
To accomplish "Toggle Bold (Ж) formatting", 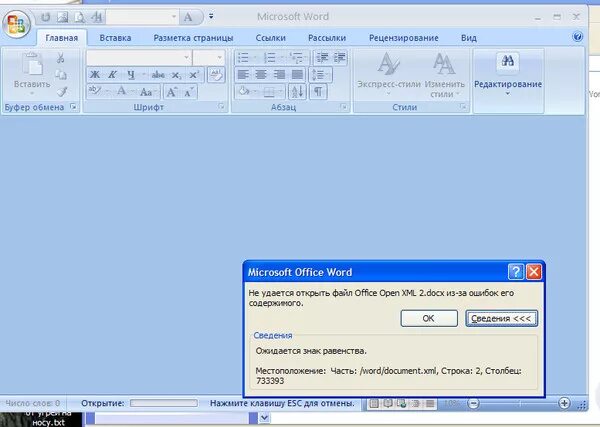I will coord(95,74).
